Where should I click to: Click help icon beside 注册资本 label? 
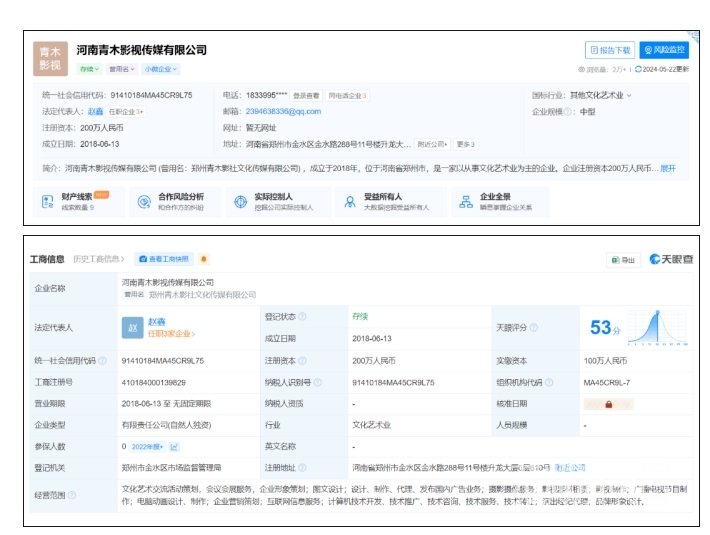302,361
